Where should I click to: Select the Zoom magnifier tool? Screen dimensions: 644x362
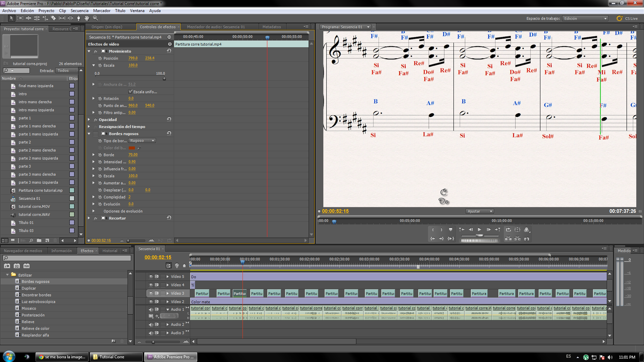[x=96, y=18]
